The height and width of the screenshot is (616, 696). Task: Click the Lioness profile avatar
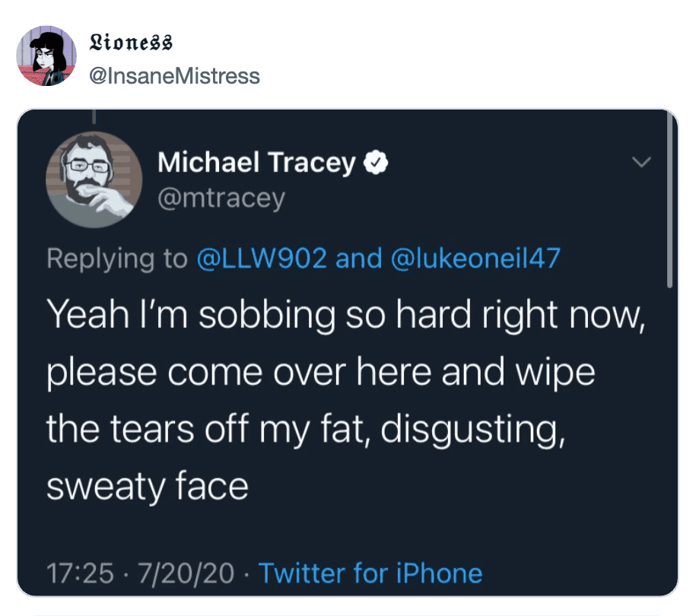tap(46, 56)
